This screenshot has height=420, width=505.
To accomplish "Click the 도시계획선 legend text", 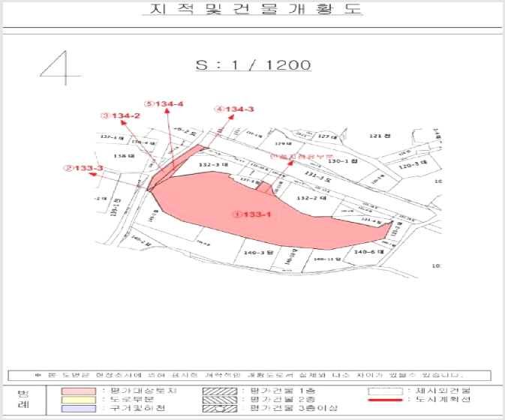I will click(x=443, y=400).
